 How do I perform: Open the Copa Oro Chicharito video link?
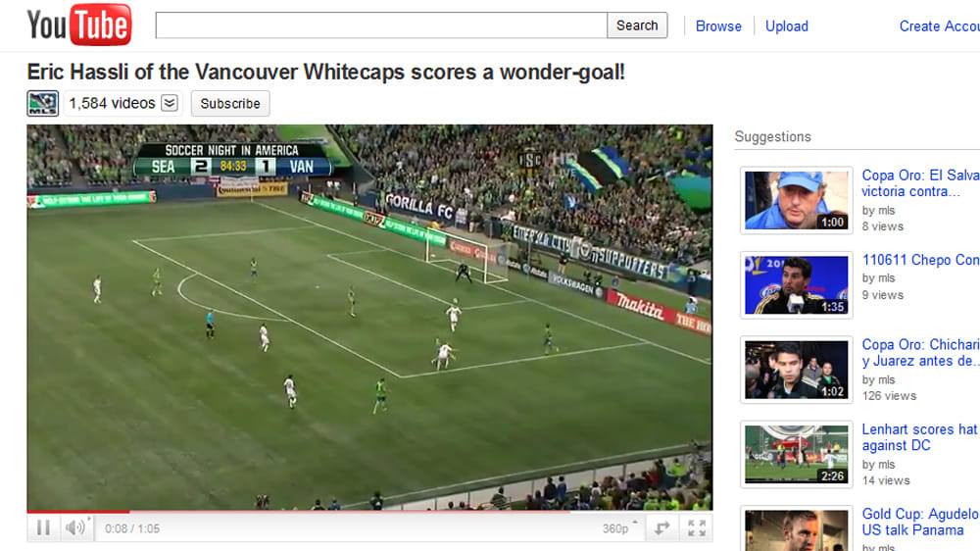[x=920, y=353]
